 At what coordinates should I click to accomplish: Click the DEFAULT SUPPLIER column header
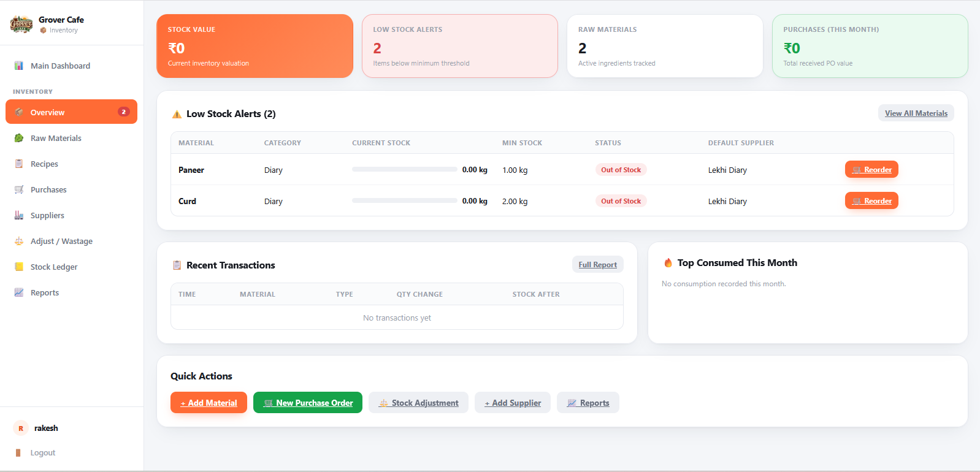coord(741,143)
